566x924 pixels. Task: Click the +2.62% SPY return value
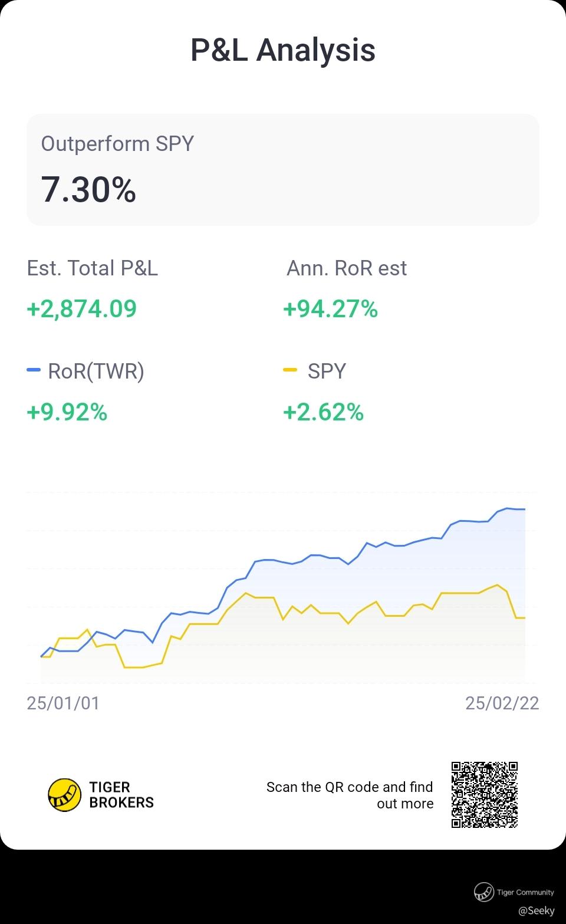pyautogui.click(x=324, y=412)
